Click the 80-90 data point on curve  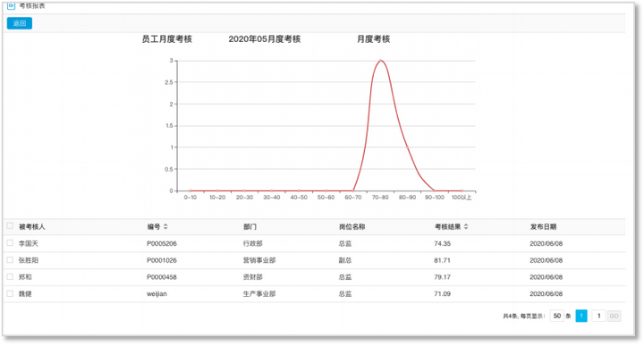(408, 148)
